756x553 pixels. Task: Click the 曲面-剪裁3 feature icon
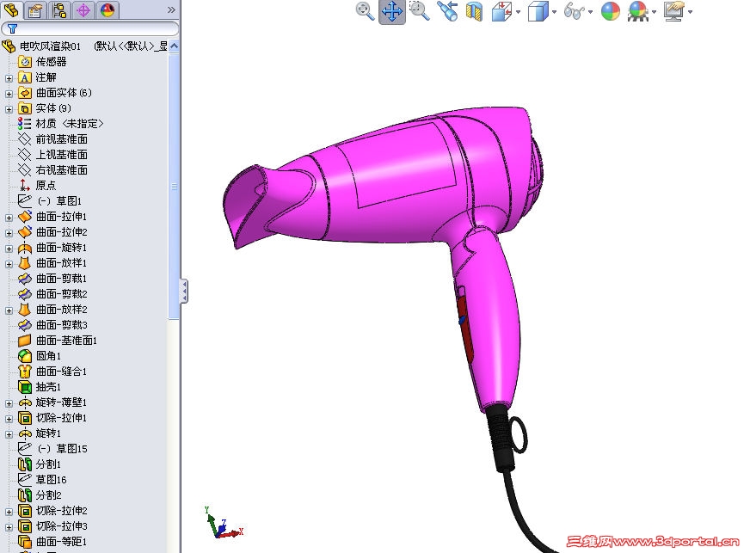click(25, 325)
